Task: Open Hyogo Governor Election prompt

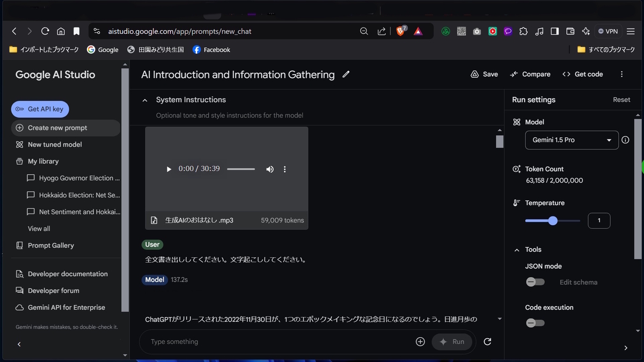Action: pos(74,178)
